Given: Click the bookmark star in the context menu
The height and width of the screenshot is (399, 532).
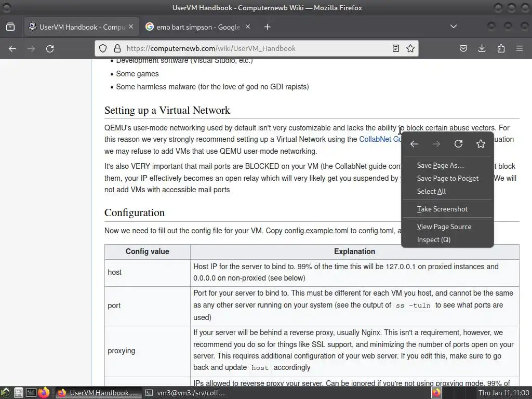Looking at the screenshot, I should (x=481, y=144).
